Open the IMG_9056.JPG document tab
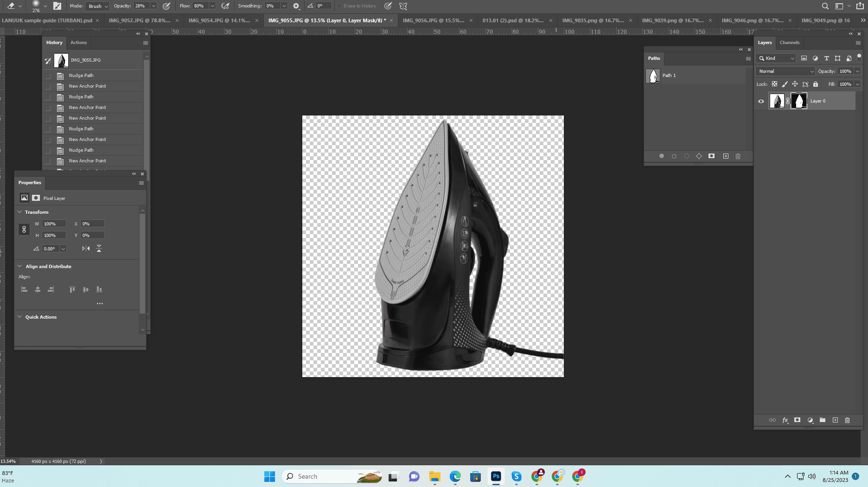The image size is (868, 487). point(433,20)
